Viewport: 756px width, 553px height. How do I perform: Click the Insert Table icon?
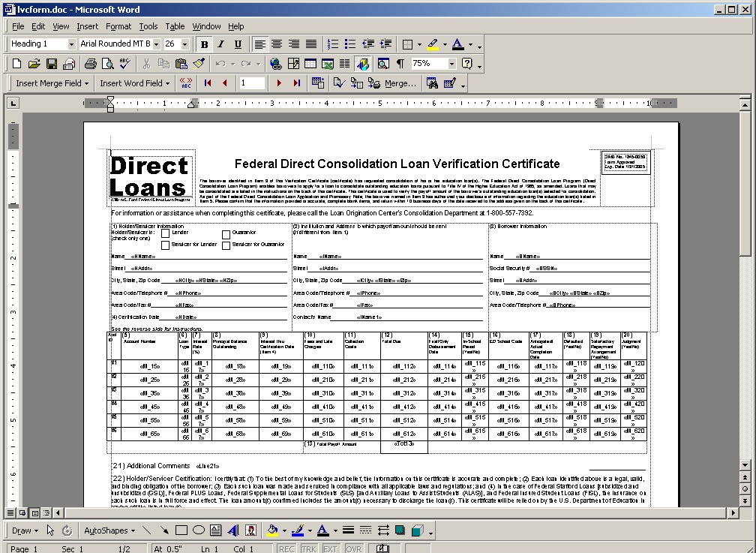(x=310, y=64)
